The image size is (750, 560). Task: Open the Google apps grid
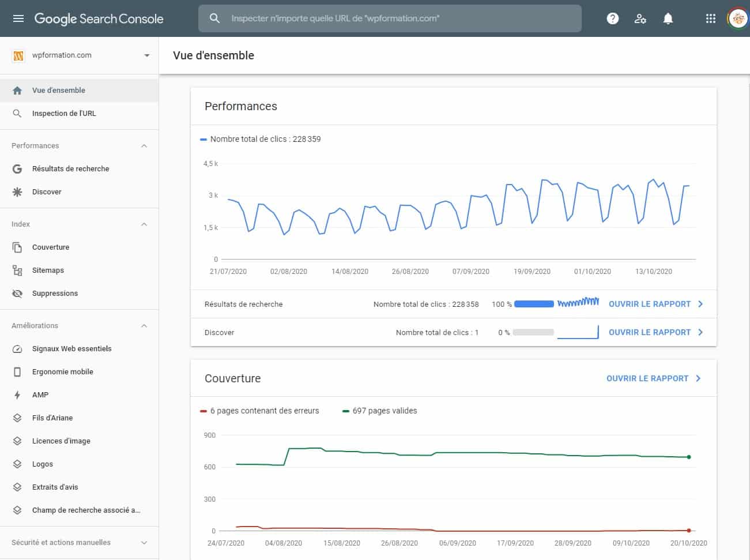tap(710, 18)
